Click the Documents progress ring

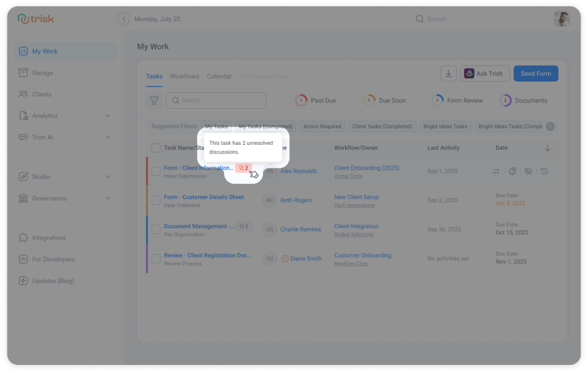(505, 100)
